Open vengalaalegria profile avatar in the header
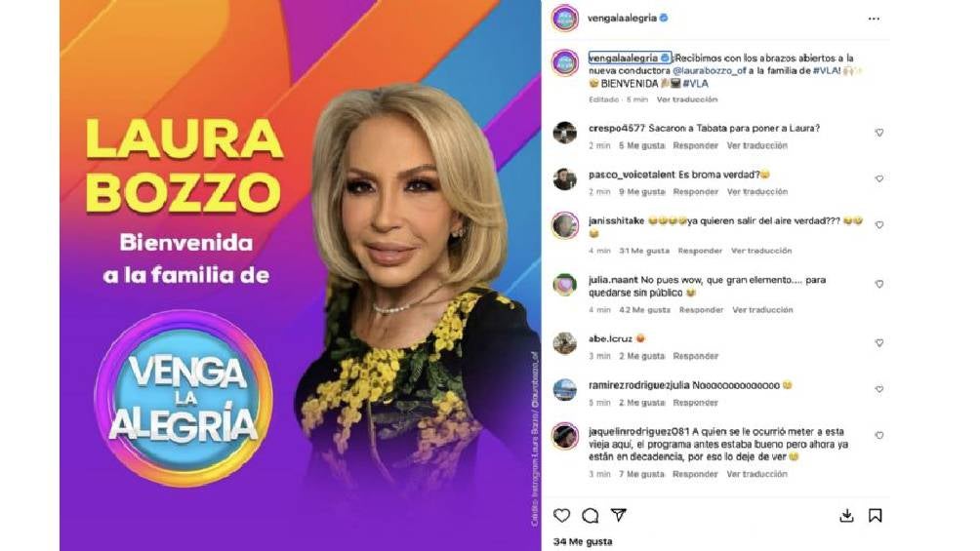The height and width of the screenshot is (551, 980). pyautogui.click(x=565, y=19)
